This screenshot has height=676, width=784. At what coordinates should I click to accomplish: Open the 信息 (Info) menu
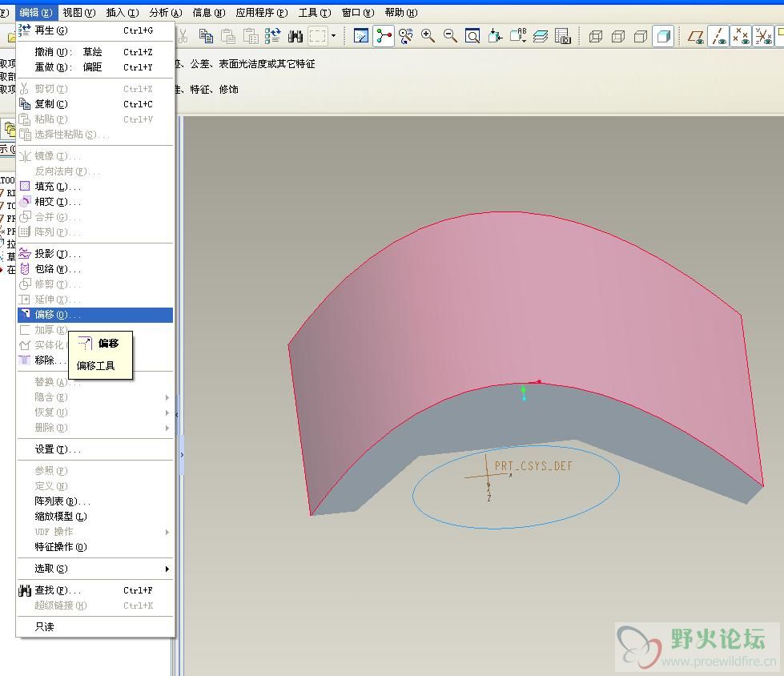(209, 13)
